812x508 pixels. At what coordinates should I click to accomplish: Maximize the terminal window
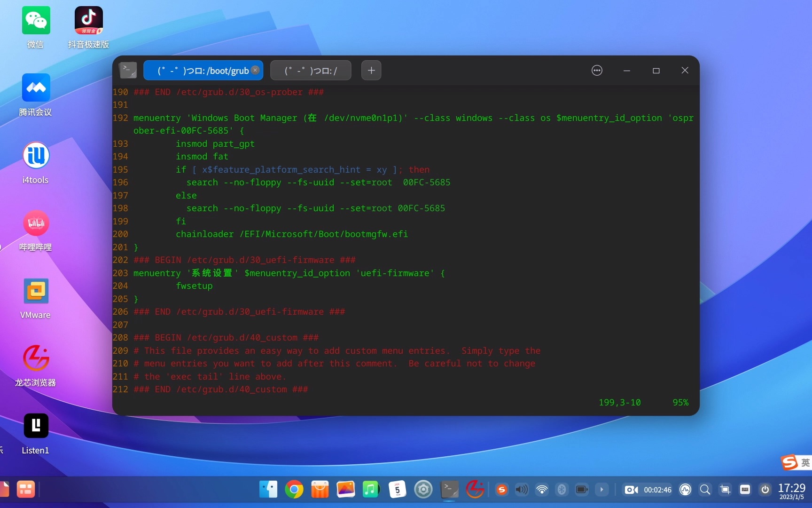[656, 71]
